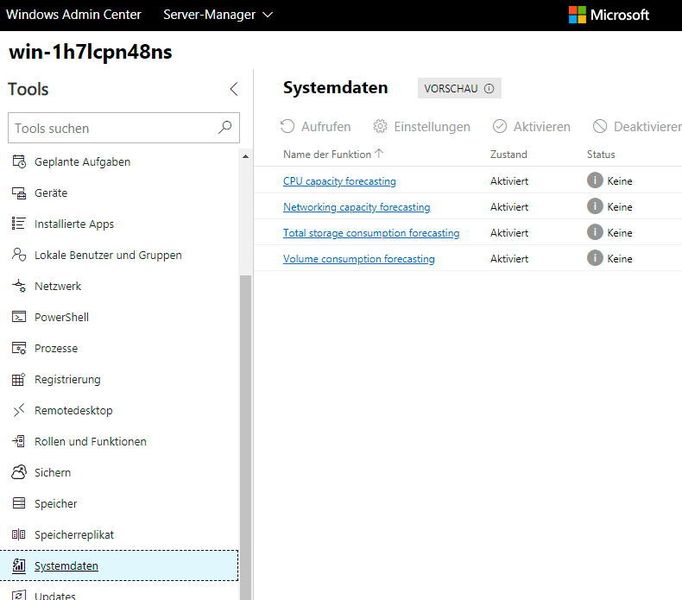
Task: Click the Aktivieren checkmark icon
Action: [500, 126]
